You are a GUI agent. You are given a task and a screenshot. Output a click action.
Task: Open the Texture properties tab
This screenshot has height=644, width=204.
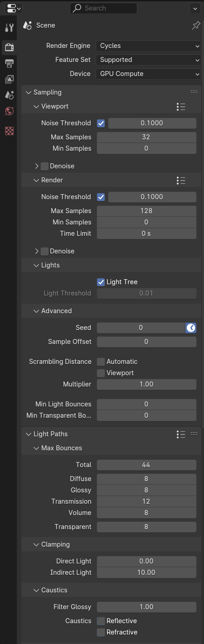(x=9, y=131)
